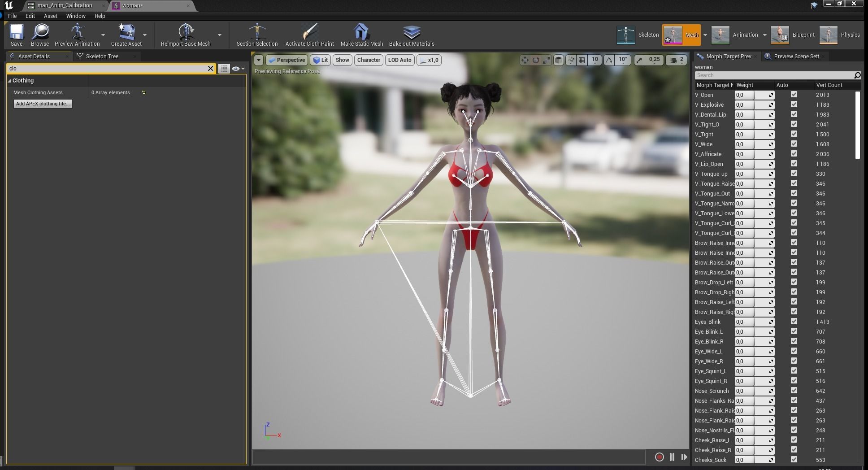Toggle grid snapping in viewport
The height and width of the screenshot is (470, 868).
(582, 60)
